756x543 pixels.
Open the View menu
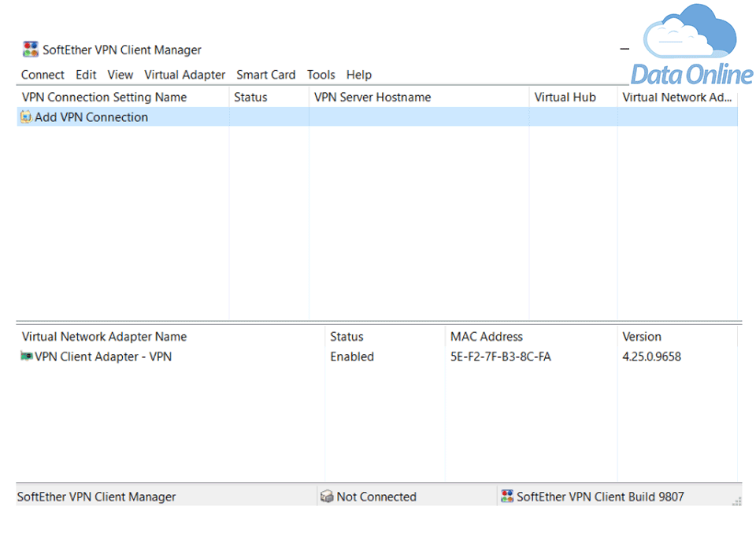[120, 76]
